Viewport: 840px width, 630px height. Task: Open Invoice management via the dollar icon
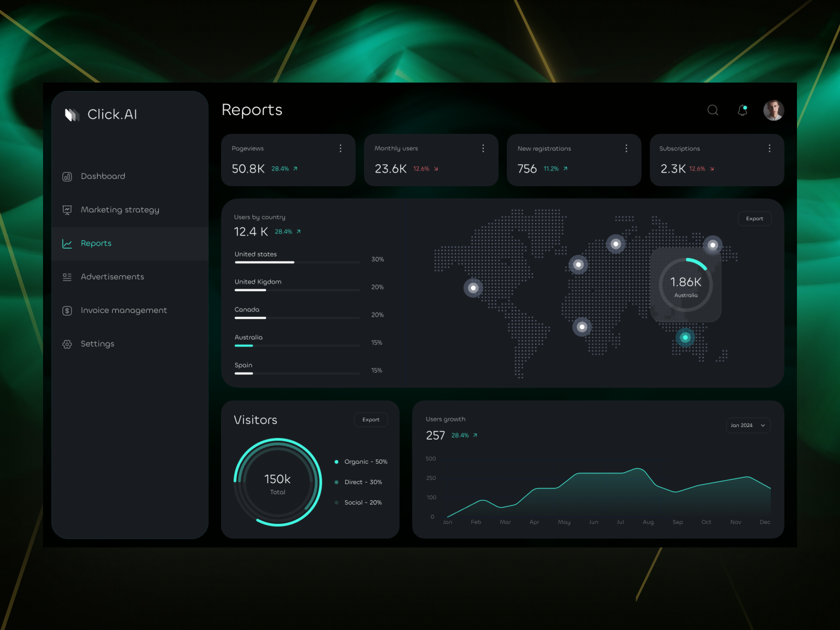pos(67,310)
